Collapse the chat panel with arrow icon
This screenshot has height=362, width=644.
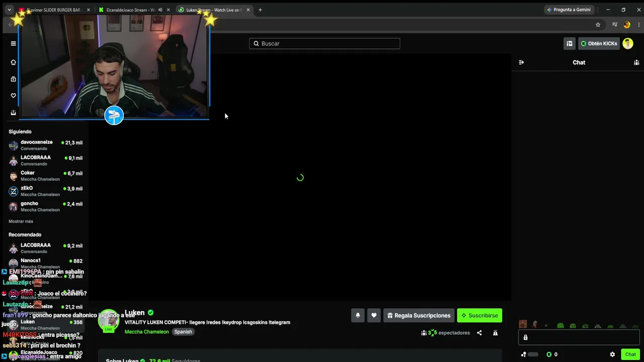coord(521,62)
